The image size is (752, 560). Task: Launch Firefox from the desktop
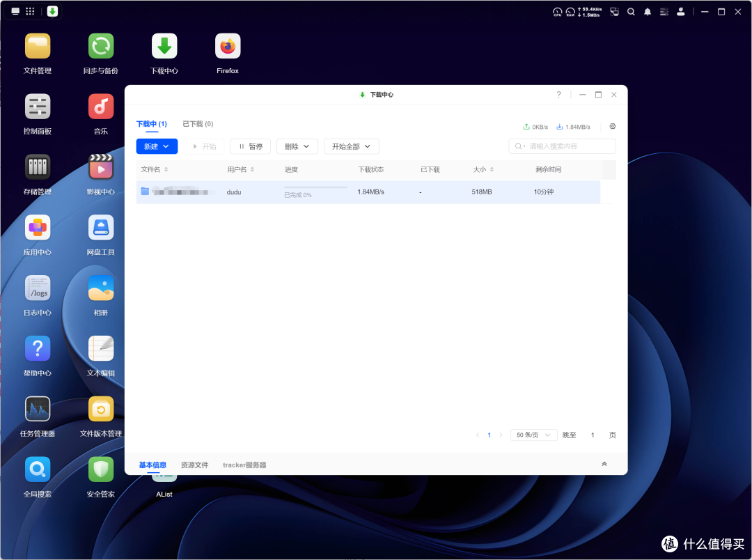coord(227,46)
